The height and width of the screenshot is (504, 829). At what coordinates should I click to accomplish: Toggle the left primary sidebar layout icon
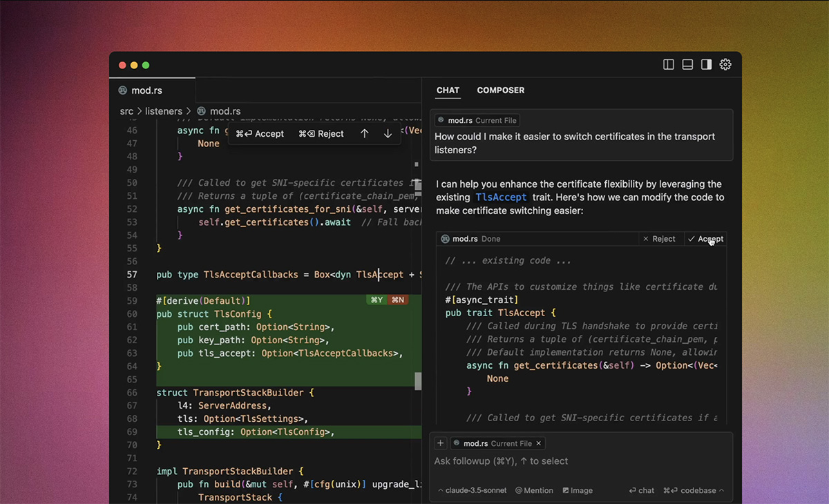(669, 64)
